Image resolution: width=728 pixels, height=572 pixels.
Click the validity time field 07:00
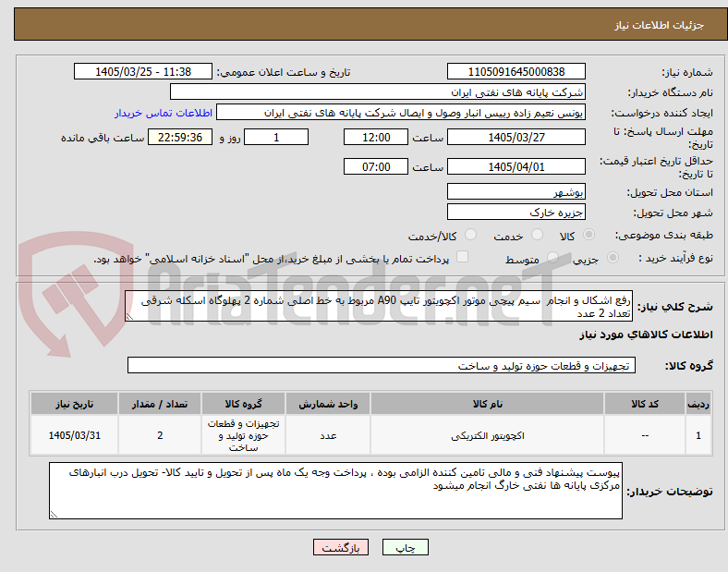[376, 166]
